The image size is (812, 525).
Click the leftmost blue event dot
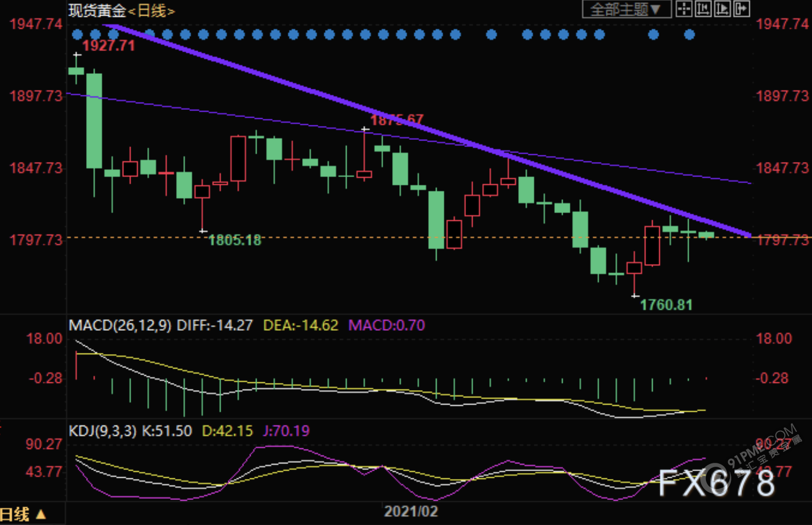78,35
